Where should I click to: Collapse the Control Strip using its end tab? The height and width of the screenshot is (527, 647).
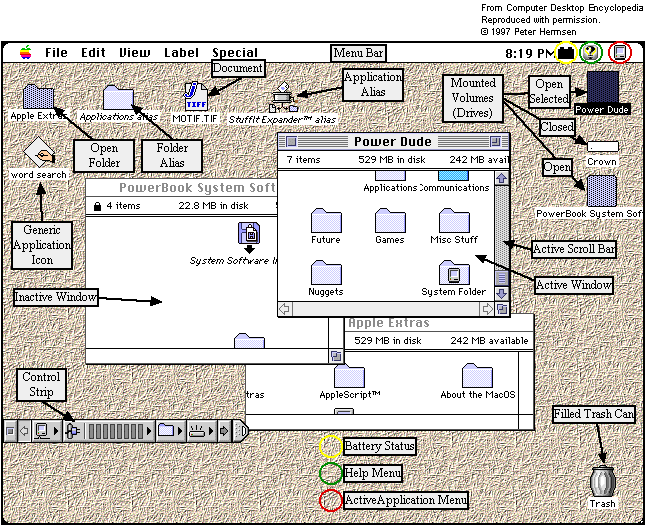tap(241, 431)
